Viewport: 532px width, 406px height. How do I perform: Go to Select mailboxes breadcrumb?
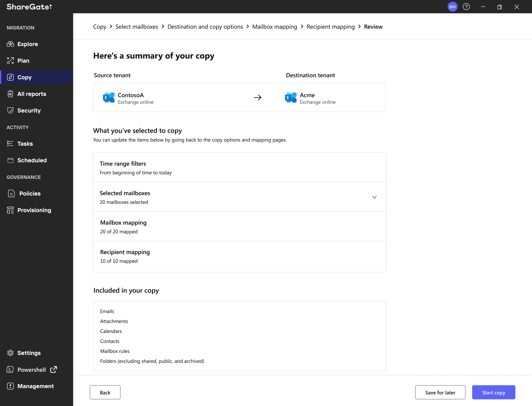137,27
